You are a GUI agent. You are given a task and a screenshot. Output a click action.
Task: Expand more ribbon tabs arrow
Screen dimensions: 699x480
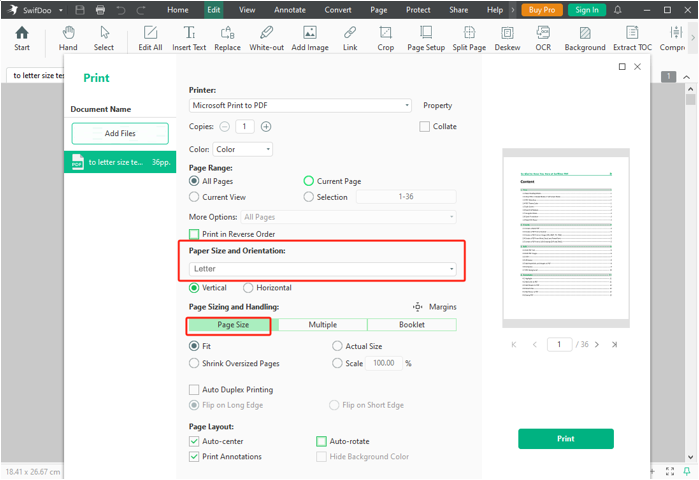pos(513,10)
